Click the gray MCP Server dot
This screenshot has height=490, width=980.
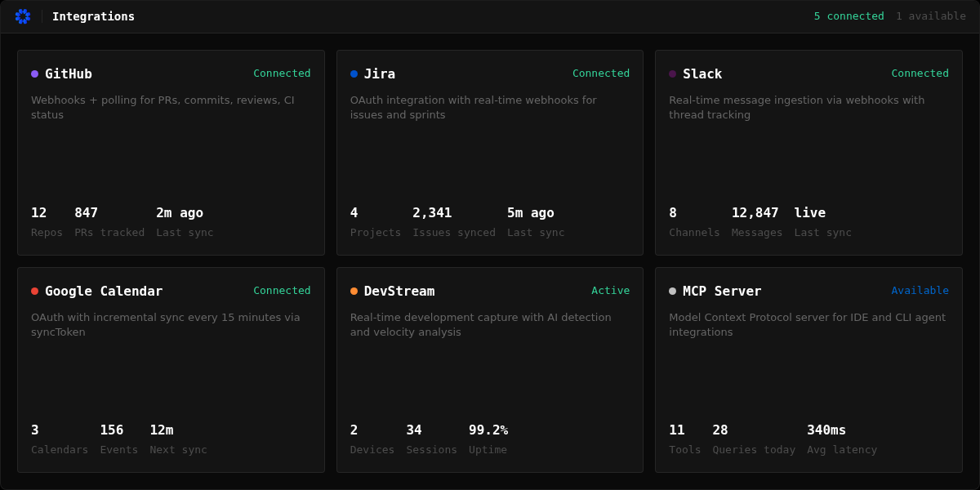coord(672,291)
